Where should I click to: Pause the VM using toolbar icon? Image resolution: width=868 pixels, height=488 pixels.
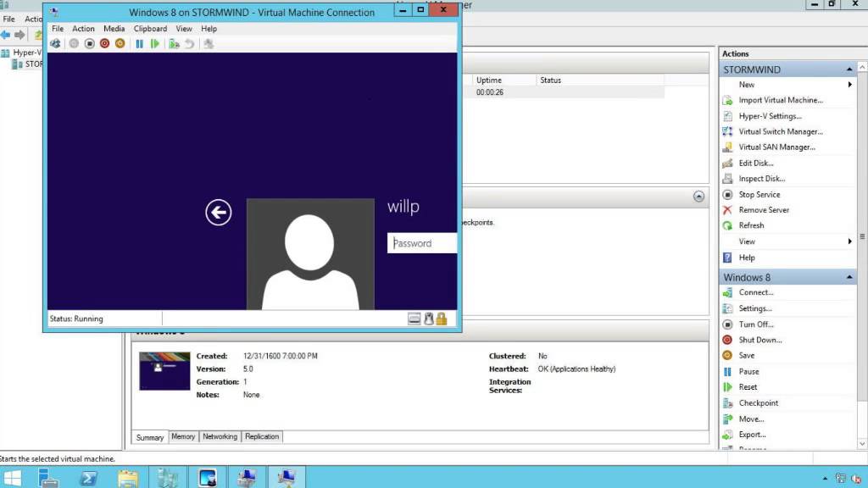pos(140,44)
